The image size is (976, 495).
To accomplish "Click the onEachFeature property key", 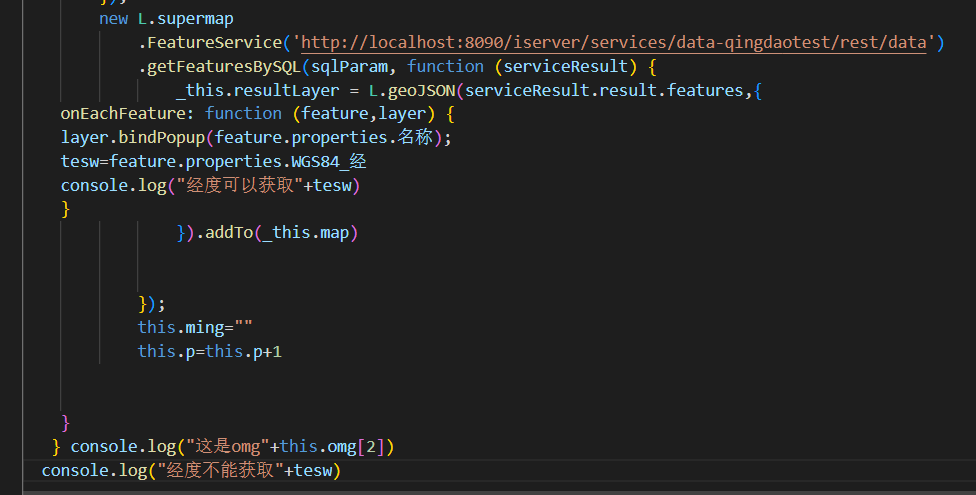I will (123, 113).
